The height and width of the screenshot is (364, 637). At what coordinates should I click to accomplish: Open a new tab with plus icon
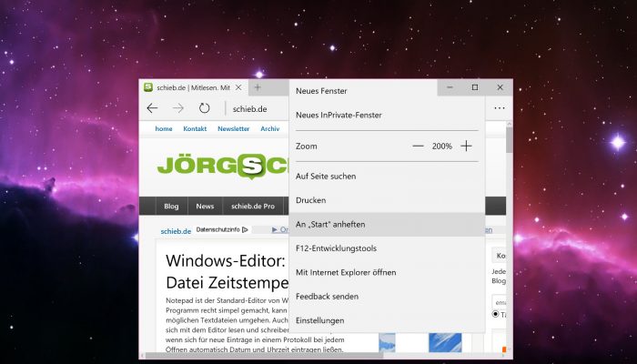pyautogui.click(x=258, y=87)
